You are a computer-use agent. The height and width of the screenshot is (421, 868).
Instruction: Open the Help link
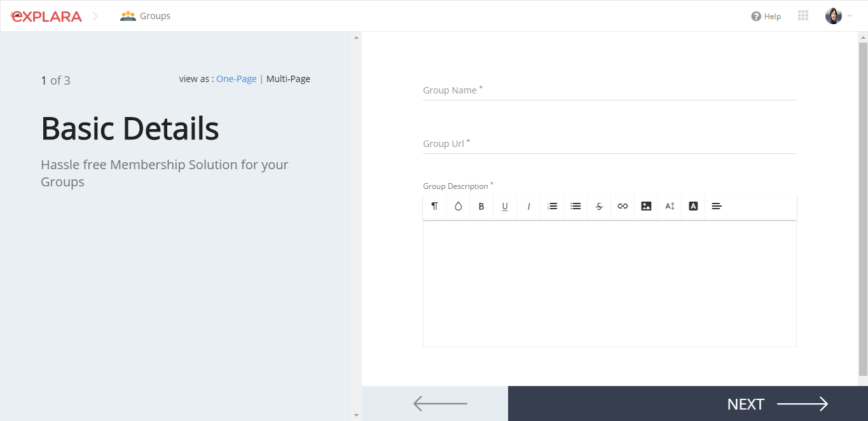pos(773,17)
